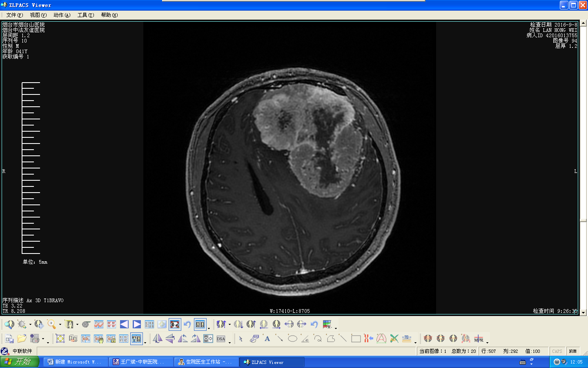Toggle the highlighted CT cross-section view button

[175, 324]
